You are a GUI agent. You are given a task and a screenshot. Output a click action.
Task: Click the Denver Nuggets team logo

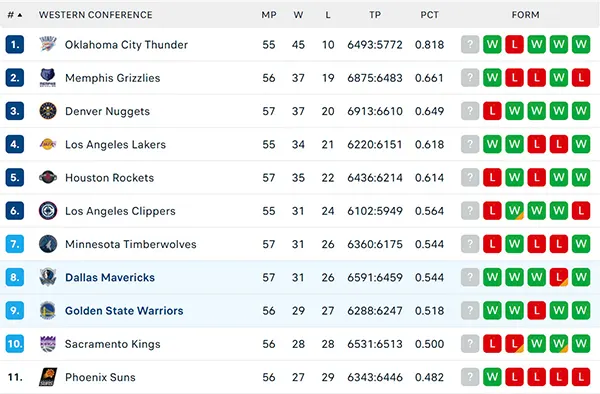[48, 111]
